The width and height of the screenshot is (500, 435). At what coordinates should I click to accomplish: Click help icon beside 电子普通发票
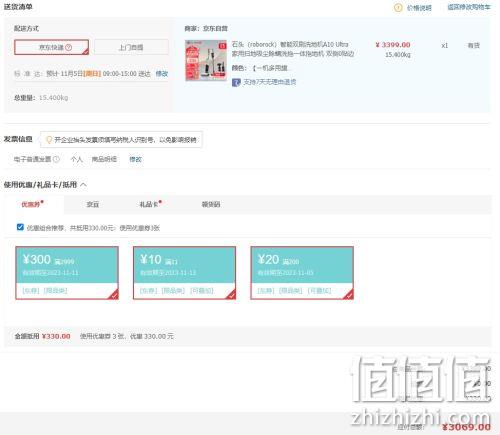[56, 159]
